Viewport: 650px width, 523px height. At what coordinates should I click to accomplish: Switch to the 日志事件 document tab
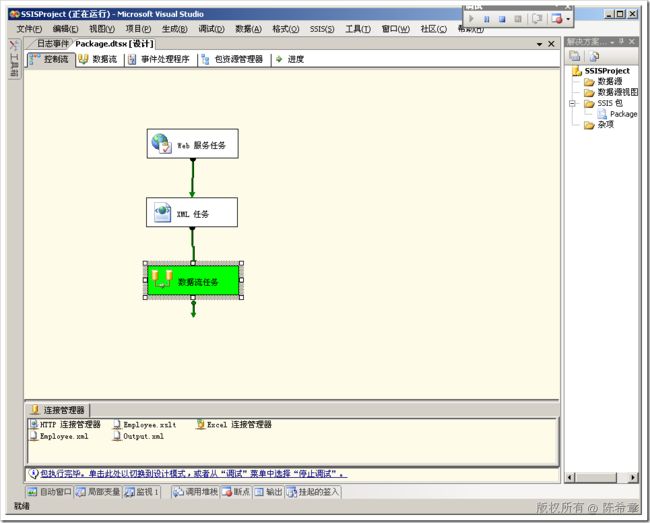53,43
